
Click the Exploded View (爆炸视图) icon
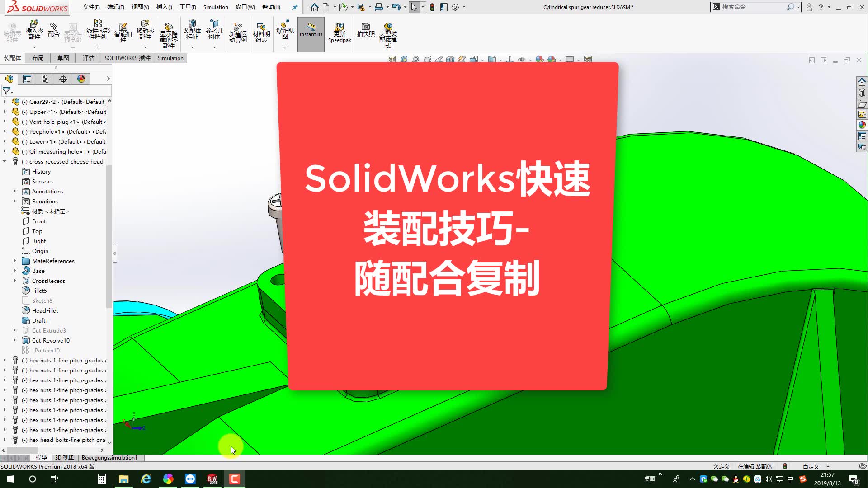(x=285, y=30)
